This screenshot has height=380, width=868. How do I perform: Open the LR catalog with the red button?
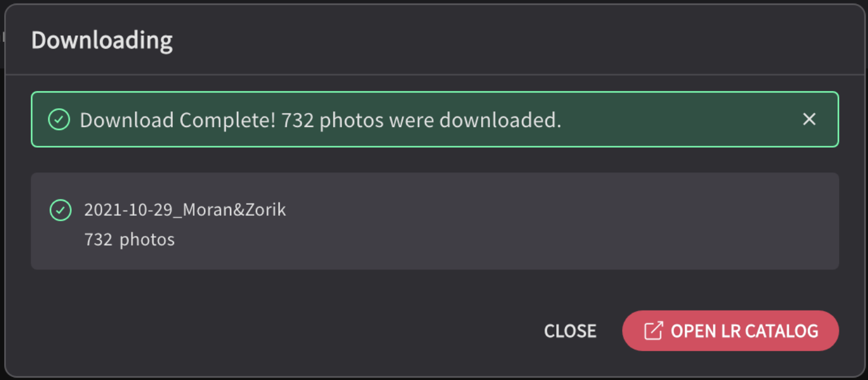click(730, 331)
